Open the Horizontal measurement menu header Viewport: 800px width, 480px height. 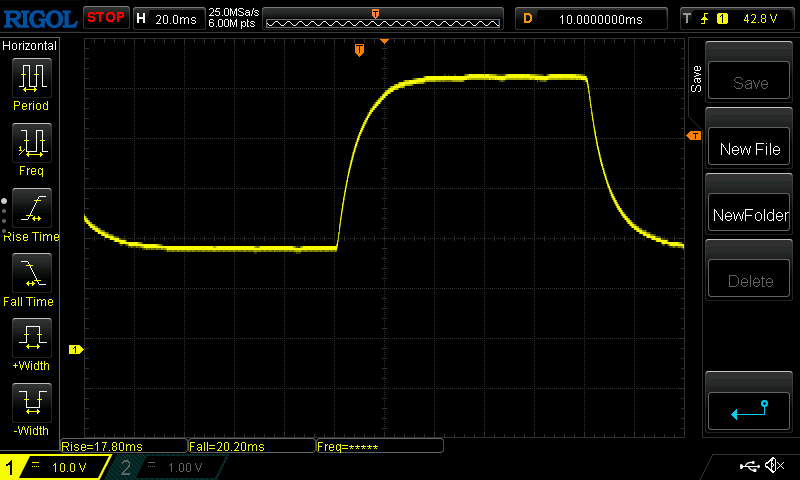click(x=30, y=46)
